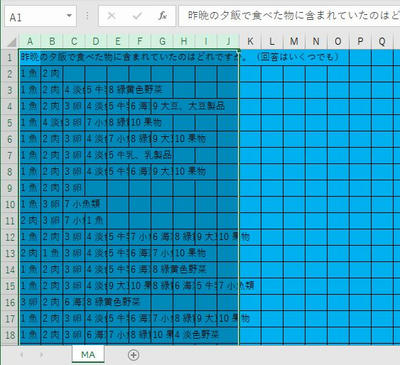Click row 4 cell 9 大豆、大豆製品
This screenshot has height=365, width=400.
(162, 106)
